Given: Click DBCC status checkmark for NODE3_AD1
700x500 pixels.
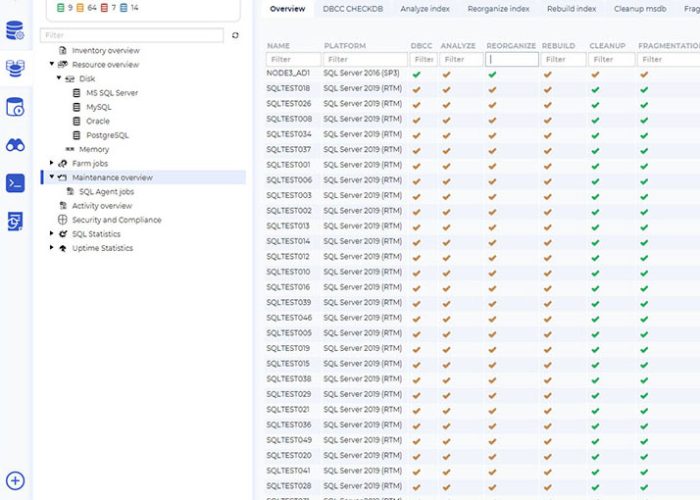Looking at the screenshot, I should tap(417, 75).
